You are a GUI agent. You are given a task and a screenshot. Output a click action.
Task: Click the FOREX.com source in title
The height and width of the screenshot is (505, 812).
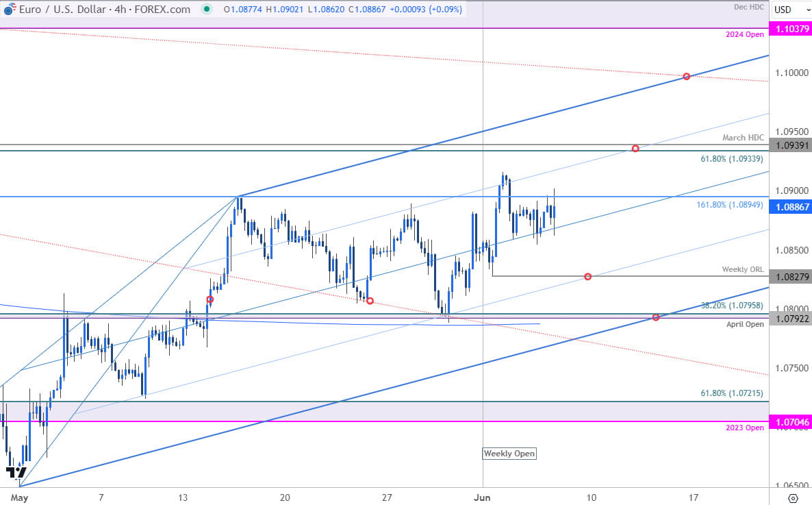click(162, 10)
